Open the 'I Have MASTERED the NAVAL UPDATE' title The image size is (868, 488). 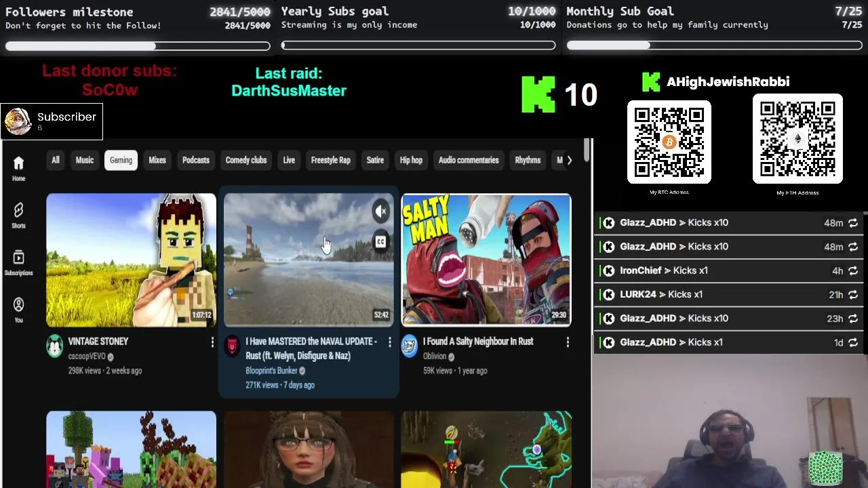tap(311, 348)
